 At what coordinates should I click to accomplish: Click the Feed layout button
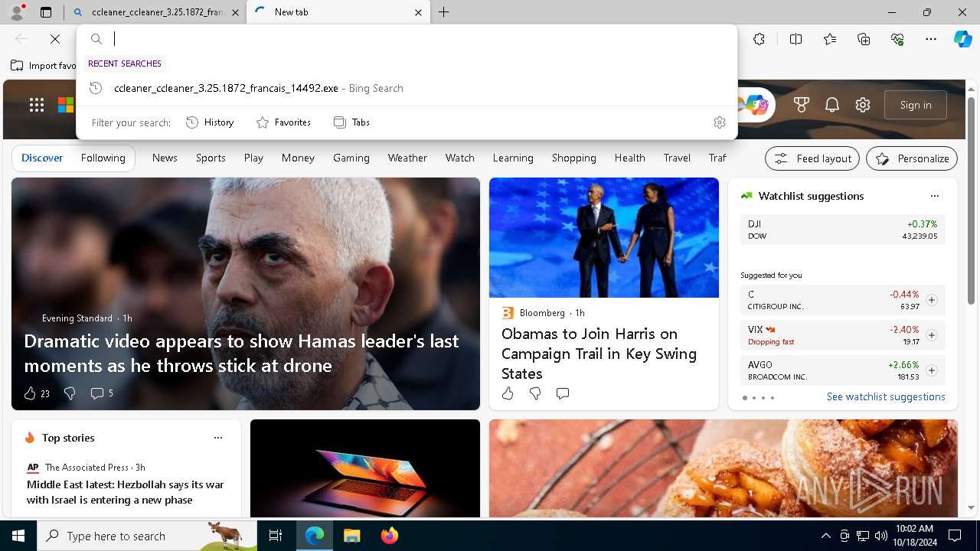coord(812,158)
